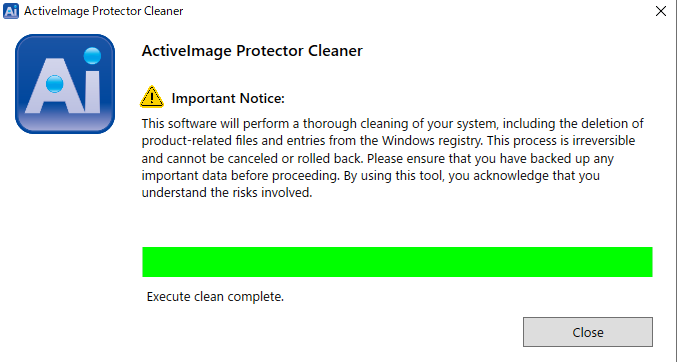
Task: Click the "Important Notice:" label
Action: point(228,98)
